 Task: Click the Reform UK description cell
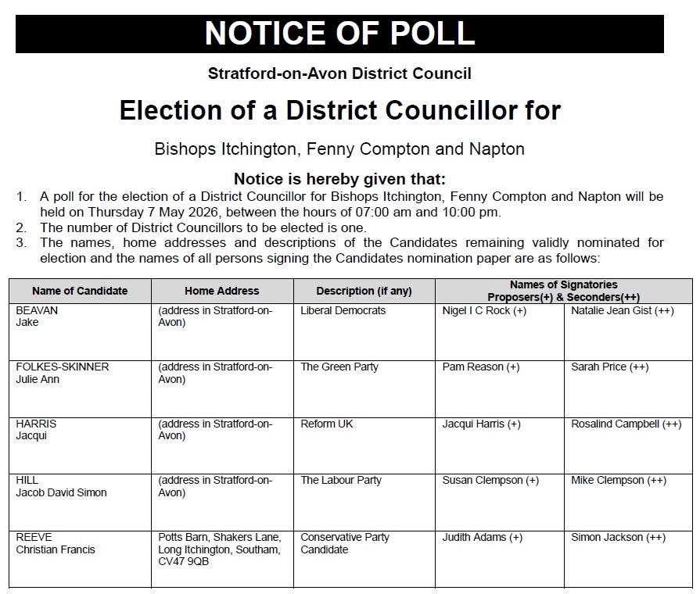click(327, 424)
